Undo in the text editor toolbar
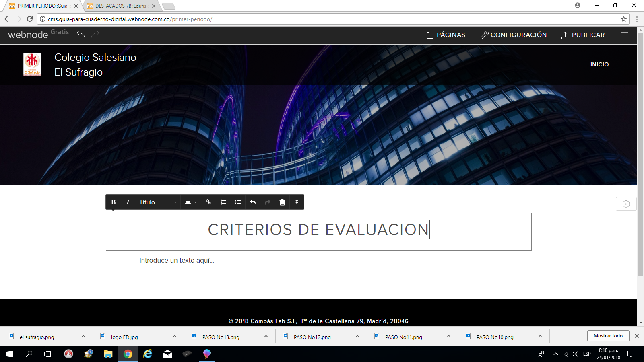This screenshot has height=362, width=644. 253,202
